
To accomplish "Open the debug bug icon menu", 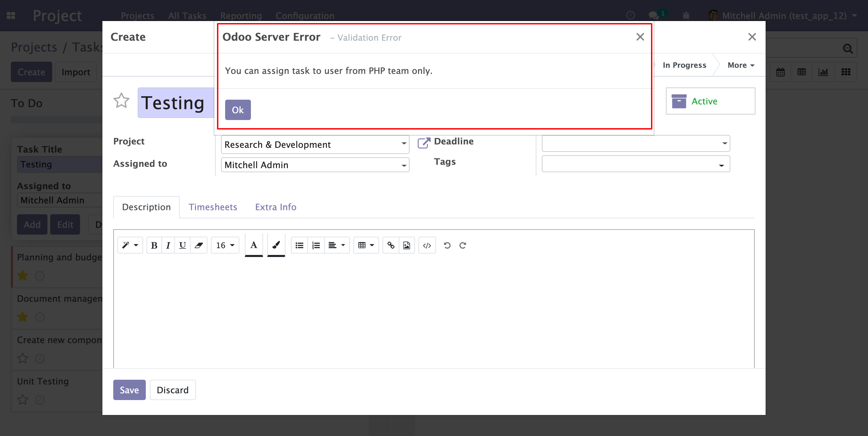I will click(686, 15).
